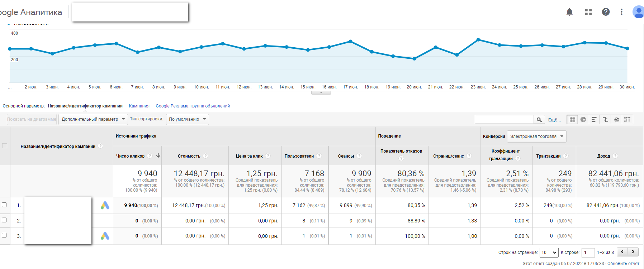Select Название/идентификатор кампании primary dimension
This screenshot has height=269, width=644.
(x=85, y=106)
